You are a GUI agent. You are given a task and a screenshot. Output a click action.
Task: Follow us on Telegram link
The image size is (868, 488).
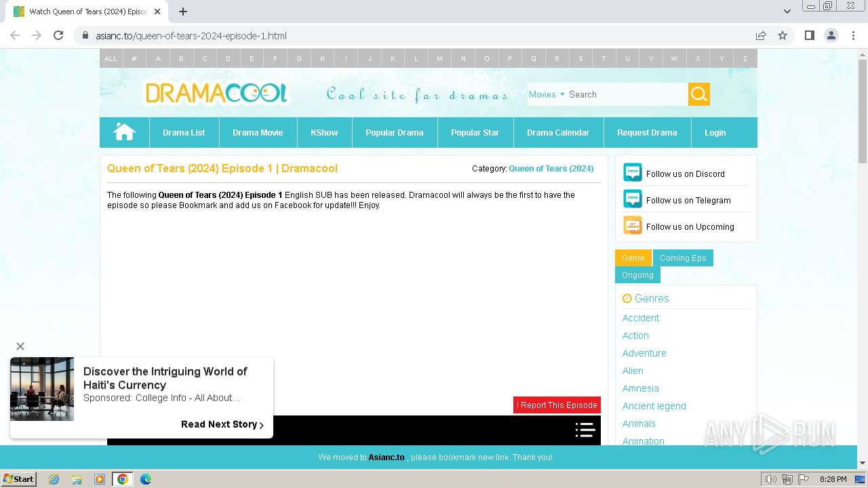(x=688, y=200)
